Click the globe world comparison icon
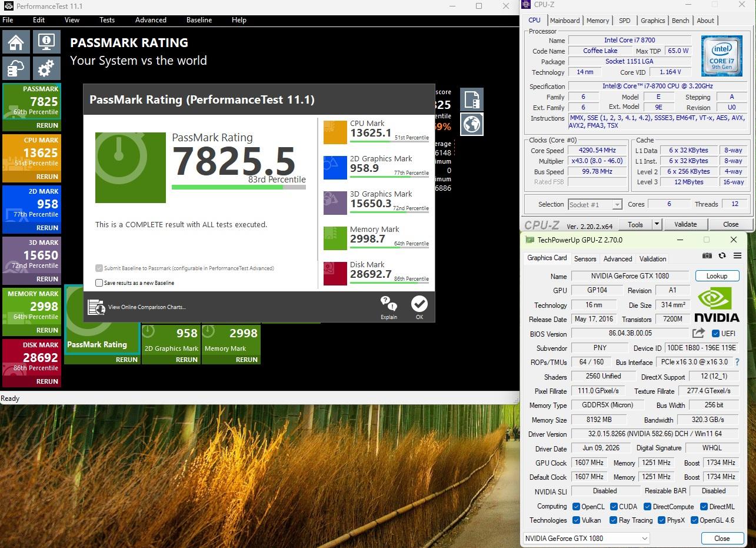 coord(472,124)
